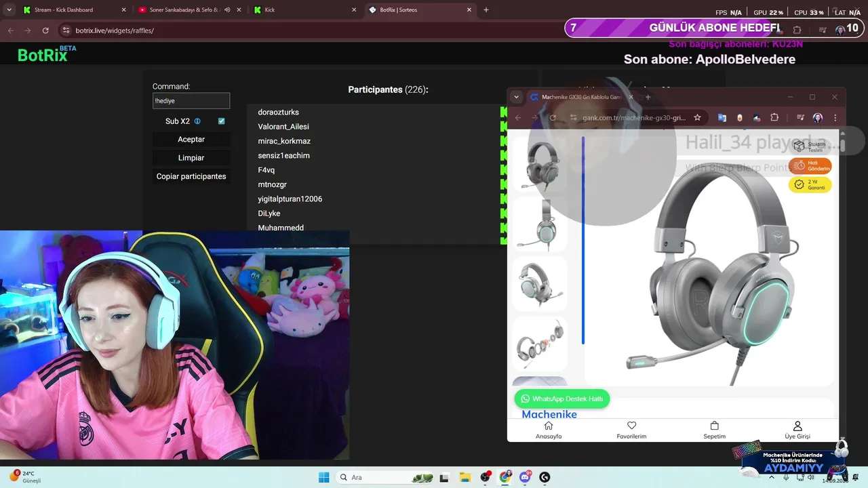Viewport: 868px width, 488px height.
Task: Toggle the Sub X2 checkbox
Action: click(x=221, y=121)
